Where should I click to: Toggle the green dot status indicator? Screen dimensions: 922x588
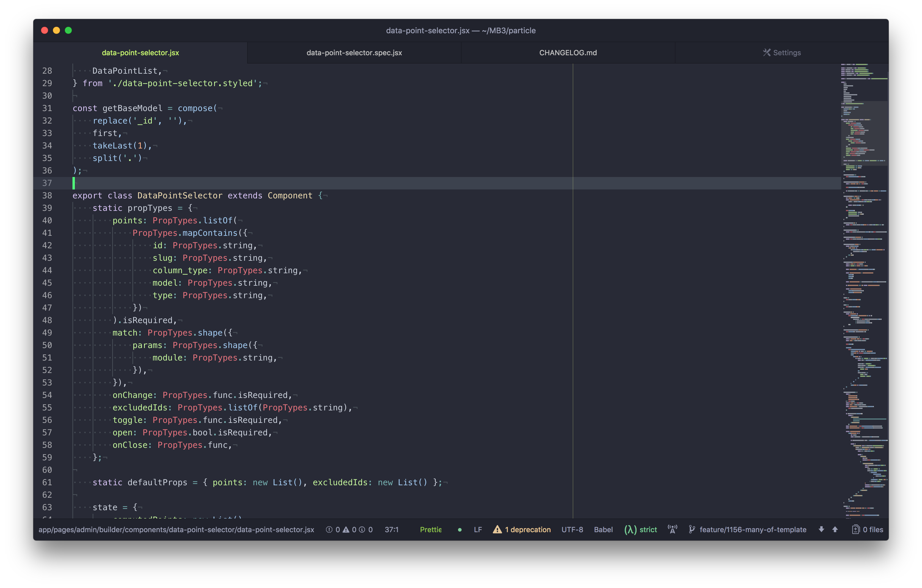pos(460,530)
